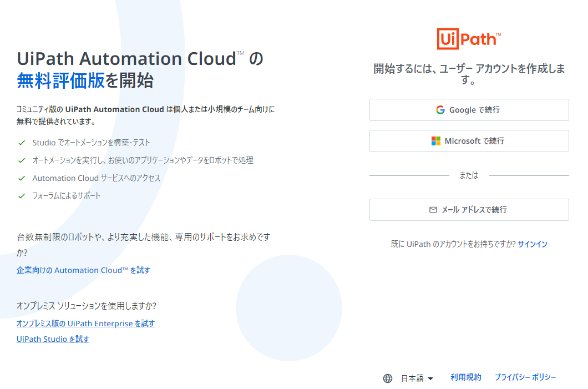Click the Google で続行 button
This screenshot has height=389, width=588.
[469, 109]
